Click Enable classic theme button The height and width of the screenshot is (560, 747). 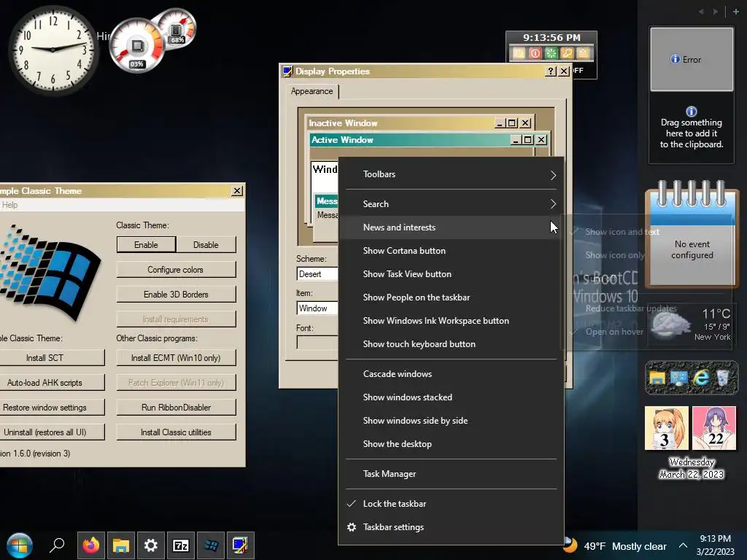(x=146, y=245)
